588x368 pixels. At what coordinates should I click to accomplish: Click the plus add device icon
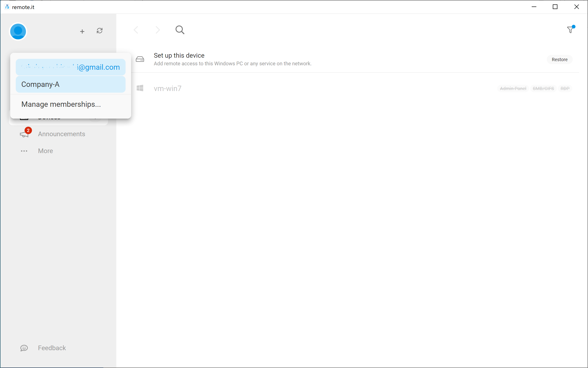[x=82, y=31]
